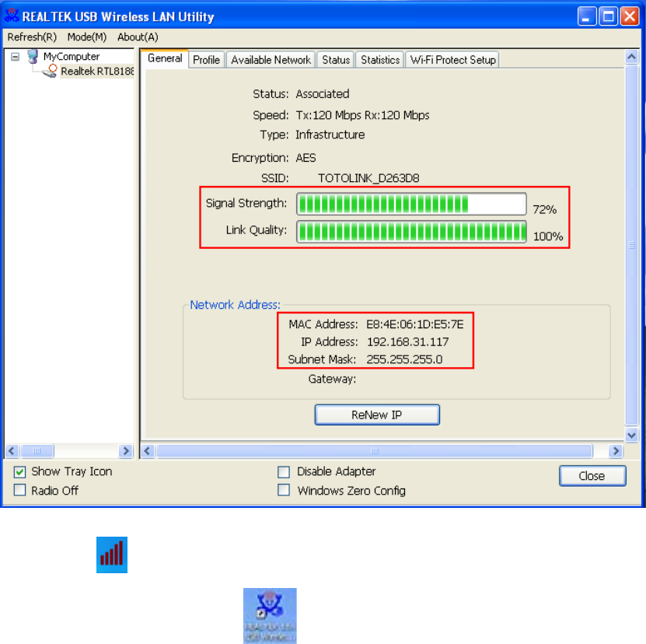Click the main pane vertical scrollbar thumb
Screen dimensions: 646x644
pos(631,245)
